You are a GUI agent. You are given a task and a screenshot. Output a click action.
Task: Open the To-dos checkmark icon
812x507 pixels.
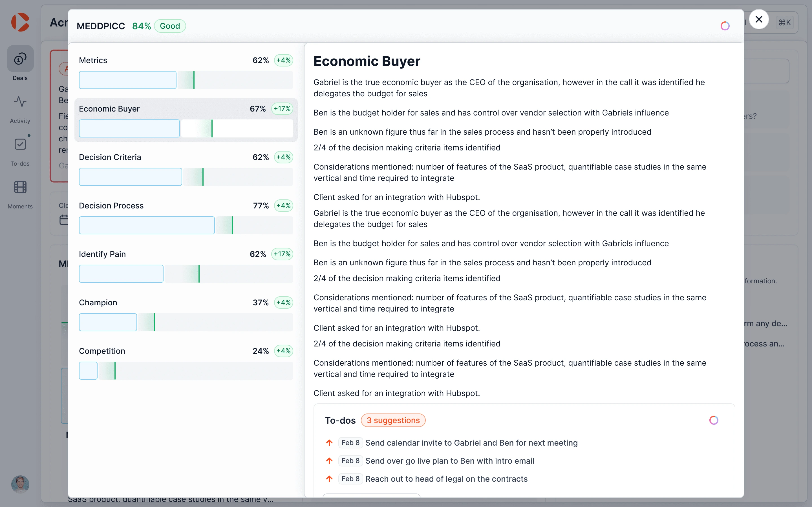pos(20,144)
